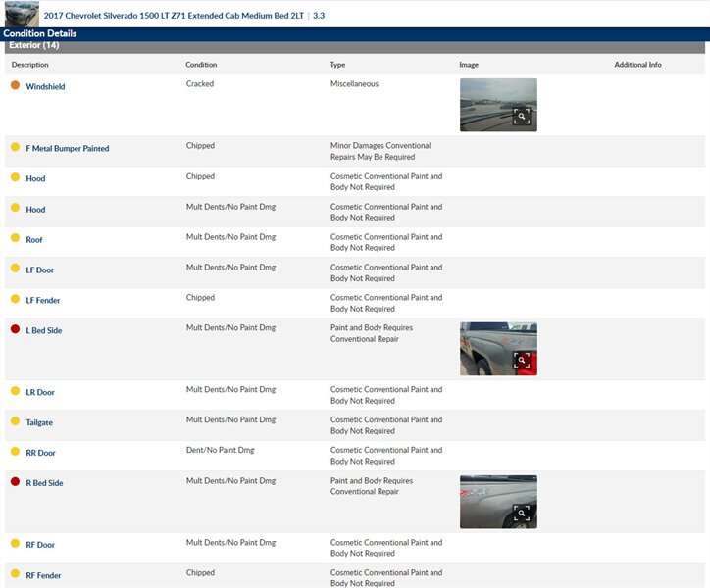This screenshot has height=588, width=710.
Task: Click the magnifier icon on Windshield image
Action: click(x=522, y=117)
